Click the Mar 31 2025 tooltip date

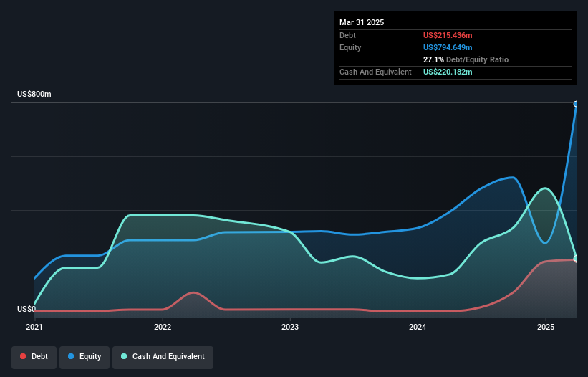pos(362,22)
